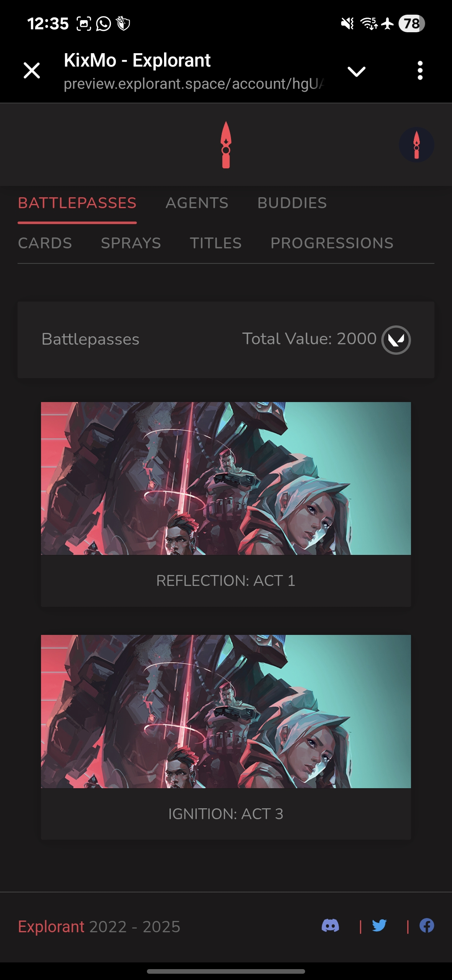The width and height of the screenshot is (452, 980).
Task: Switch to the Agents tab
Action: (x=197, y=203)
